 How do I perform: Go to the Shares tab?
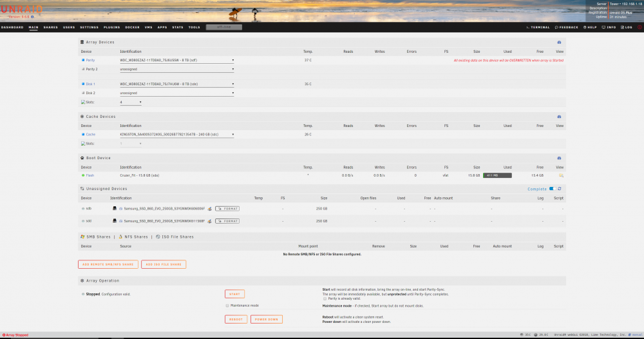(x=50, y=28)
